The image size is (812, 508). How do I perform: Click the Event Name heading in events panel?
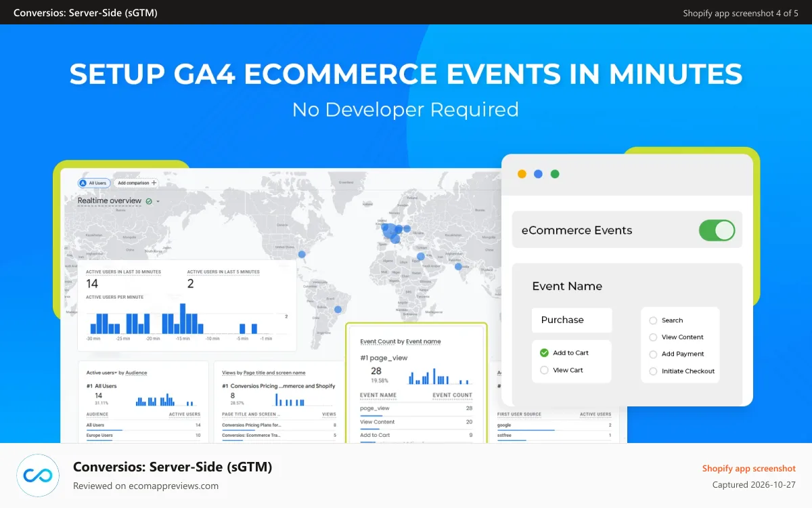coord(567,287)
